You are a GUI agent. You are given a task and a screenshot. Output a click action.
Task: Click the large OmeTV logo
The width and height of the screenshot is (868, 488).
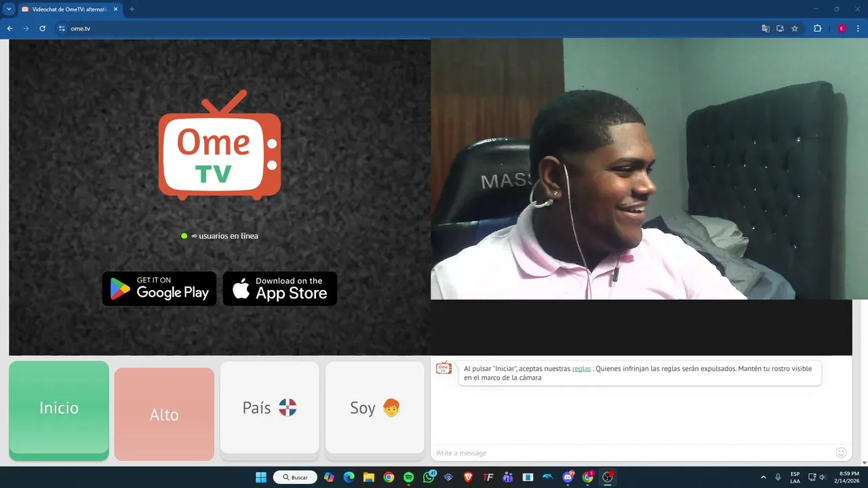220,145
